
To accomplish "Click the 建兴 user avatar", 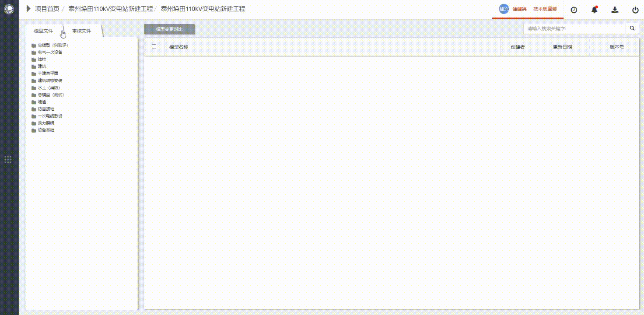I will pos(504,9).
